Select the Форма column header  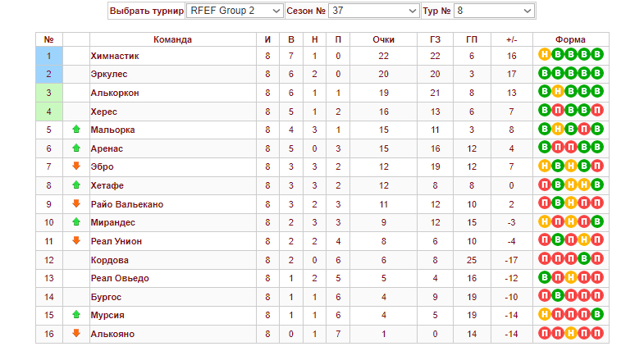tap(570, 39)
